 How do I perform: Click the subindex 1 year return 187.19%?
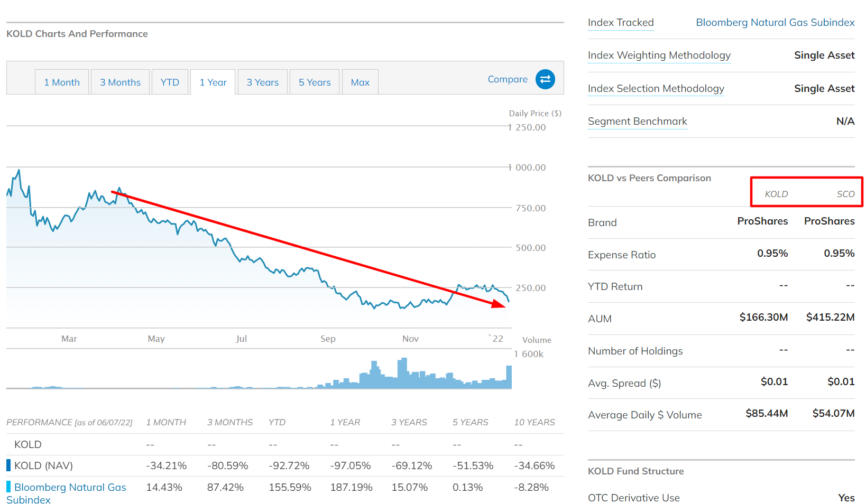click(x=351, y=487)
